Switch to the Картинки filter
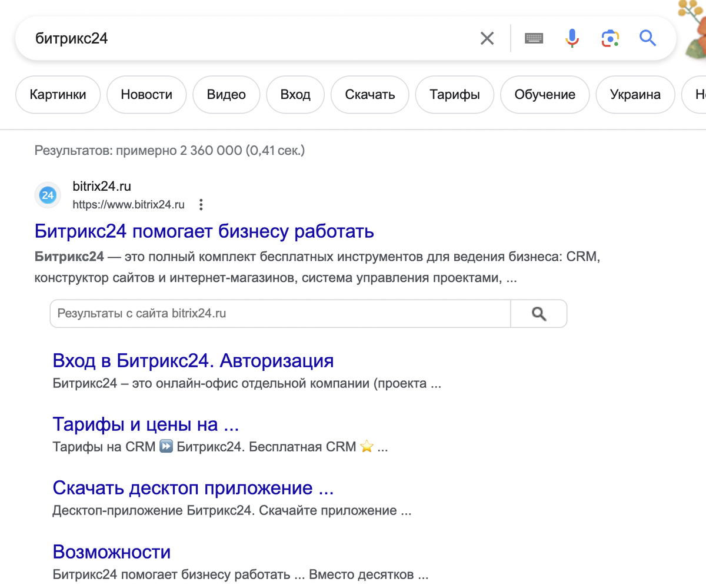The width and height of the screenshot is (706, 588). click(58, 94)
